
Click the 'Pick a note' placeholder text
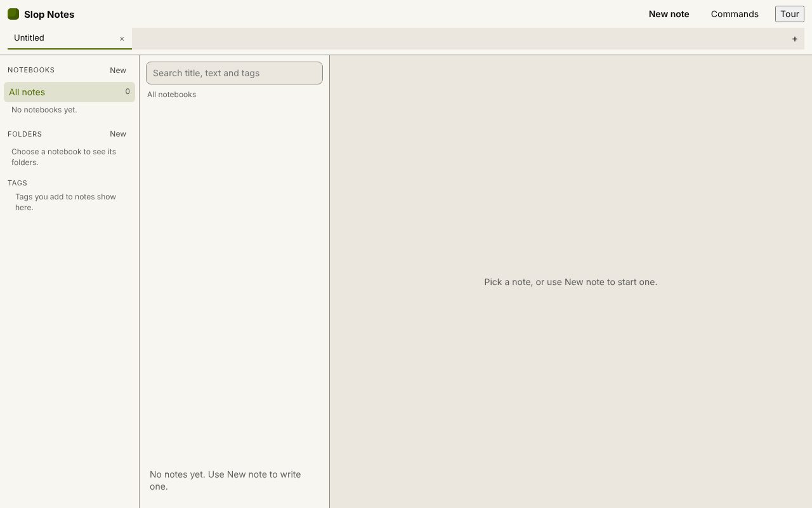[571, 282]
